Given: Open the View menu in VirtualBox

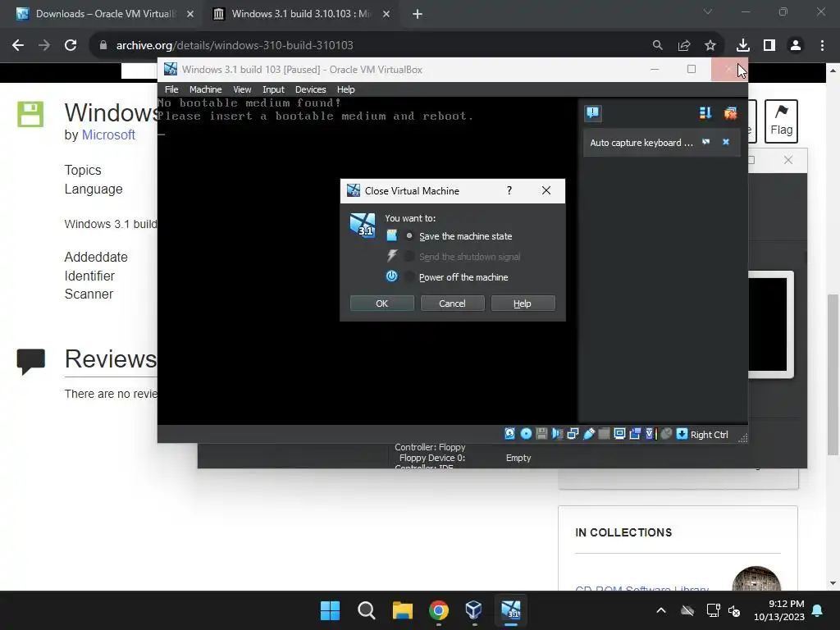Looking at the screenshot, I should (x=242, y=89).
